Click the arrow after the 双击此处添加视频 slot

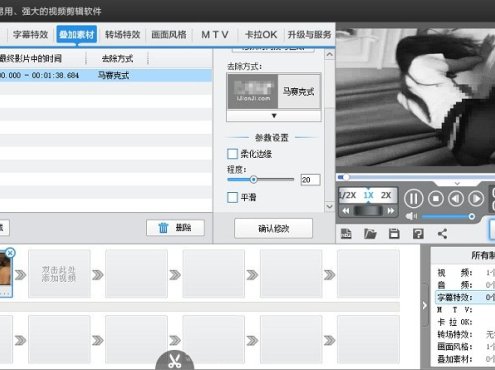98,275
